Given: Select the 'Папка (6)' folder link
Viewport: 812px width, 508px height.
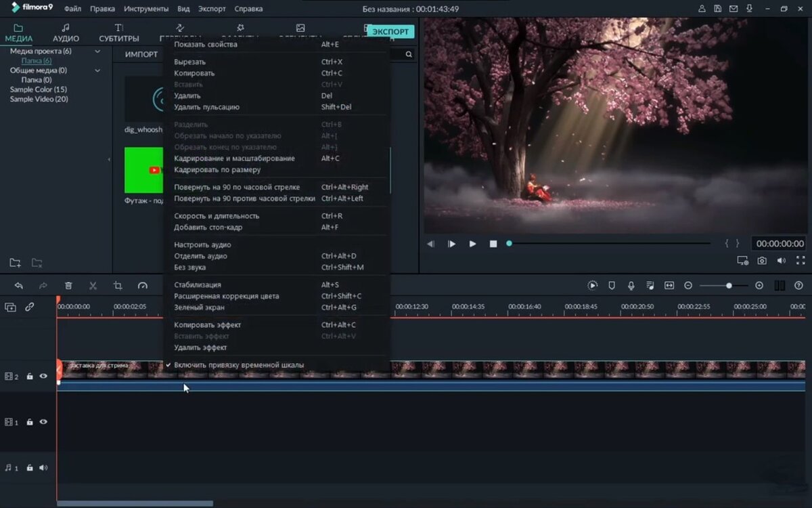Looking at the screenshot, I should pos(37,61).
